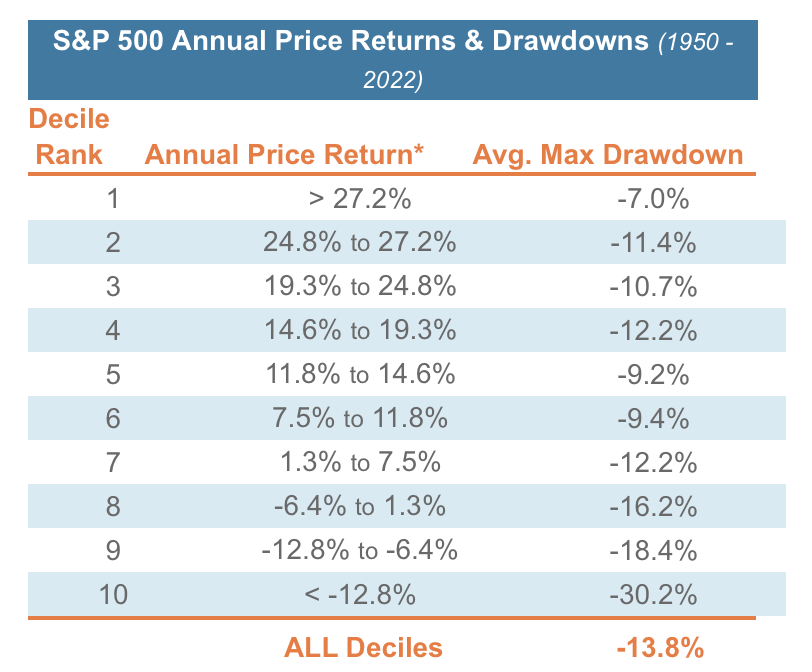Click decile rank number 10
This screenshot has width=812, height=672.
click(x=113, y=595)
